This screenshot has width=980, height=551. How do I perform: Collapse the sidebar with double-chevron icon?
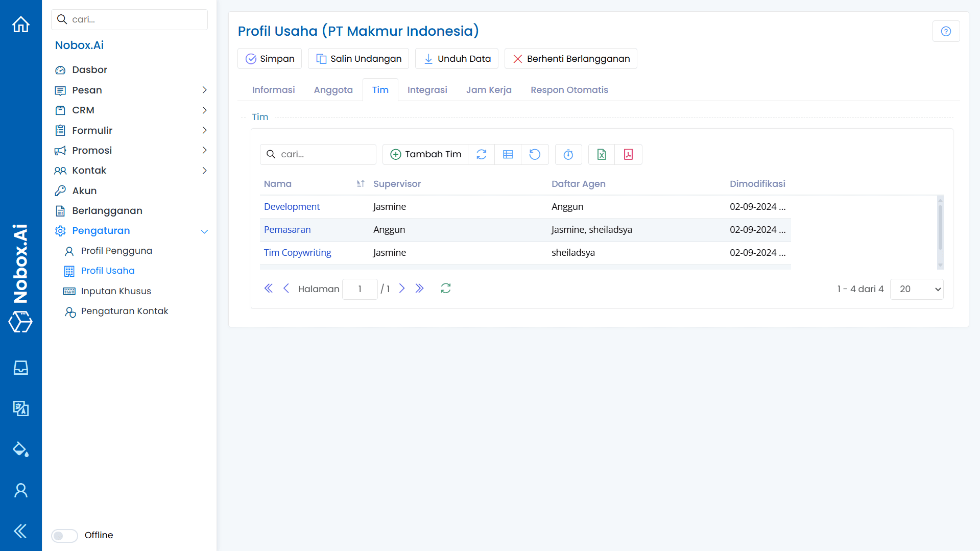tap(20, 531)
